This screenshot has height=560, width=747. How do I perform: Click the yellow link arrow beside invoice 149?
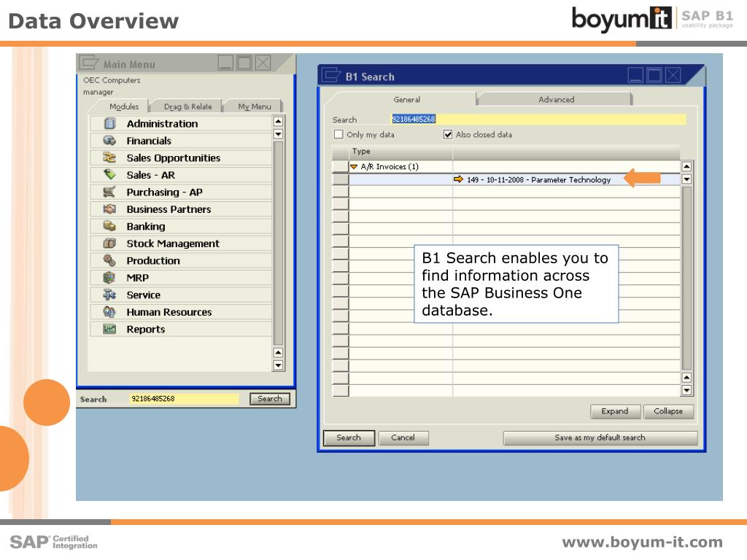click(x=458, y=179)
